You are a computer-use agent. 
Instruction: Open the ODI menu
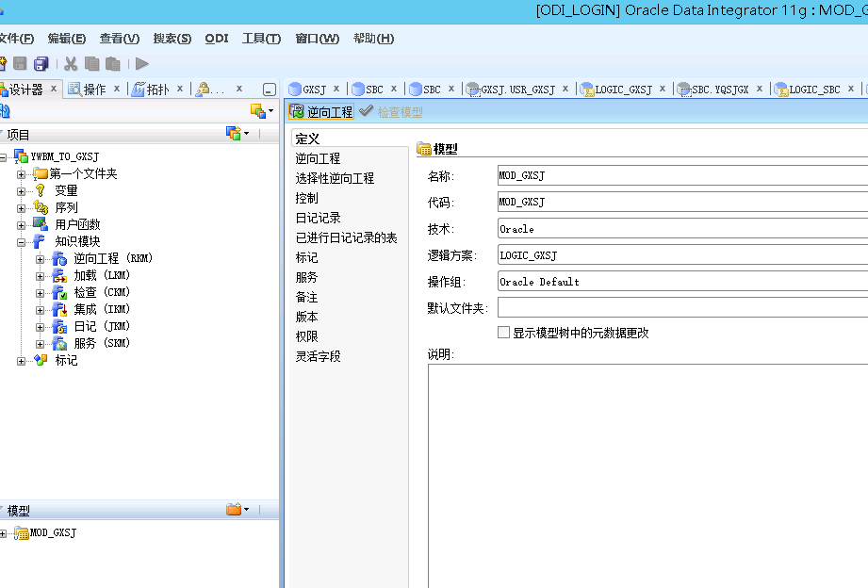(216, 38)
